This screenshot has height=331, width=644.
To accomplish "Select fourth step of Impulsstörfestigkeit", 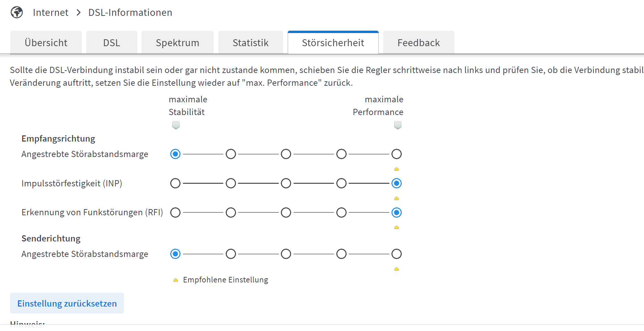I will point(341,183).
